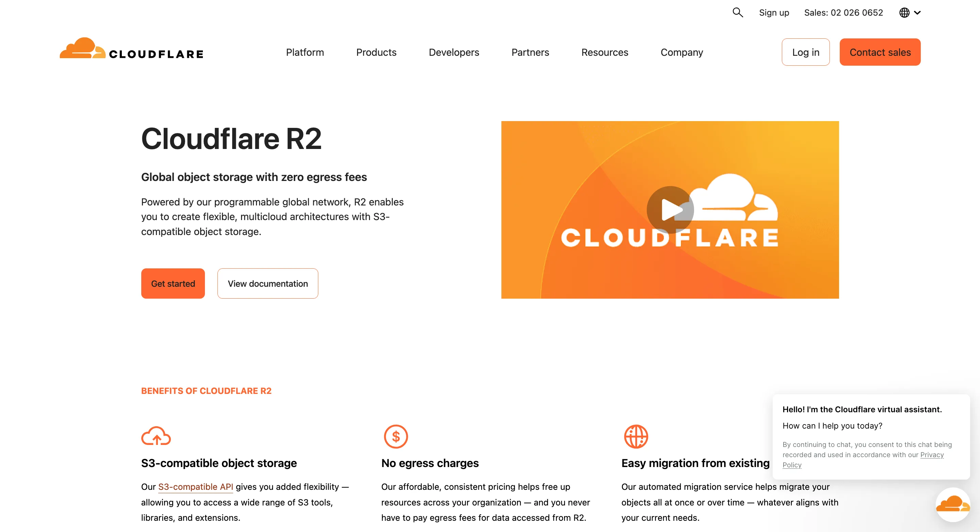
Task: Click the Contact sales button
Action: [880, 52]
